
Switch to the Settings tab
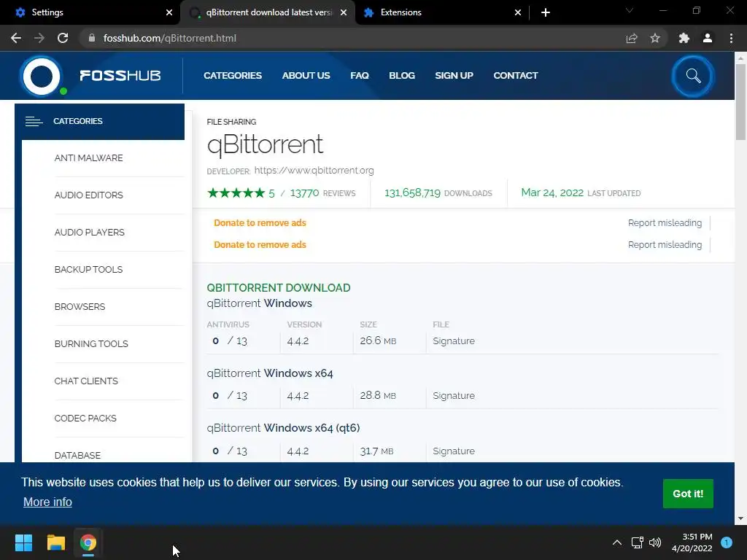click(x=90, y=12)
